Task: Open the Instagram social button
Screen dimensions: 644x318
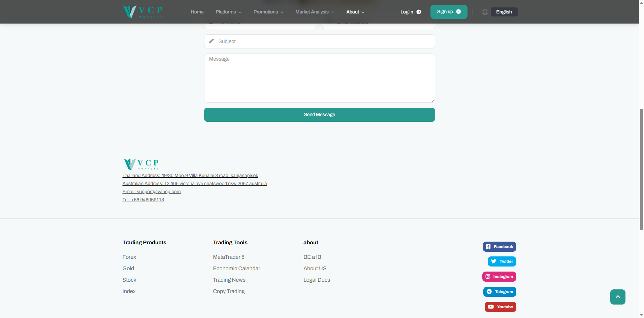Action: (499, 277)
